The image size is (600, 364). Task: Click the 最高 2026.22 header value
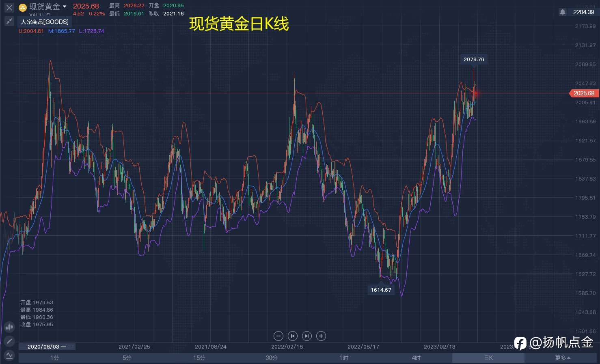127,6
